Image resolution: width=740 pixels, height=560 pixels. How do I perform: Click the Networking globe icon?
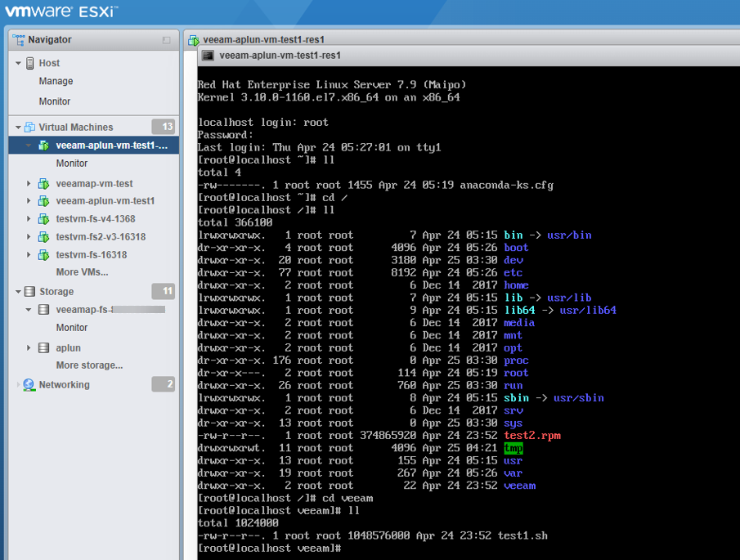tap(29, 385)
